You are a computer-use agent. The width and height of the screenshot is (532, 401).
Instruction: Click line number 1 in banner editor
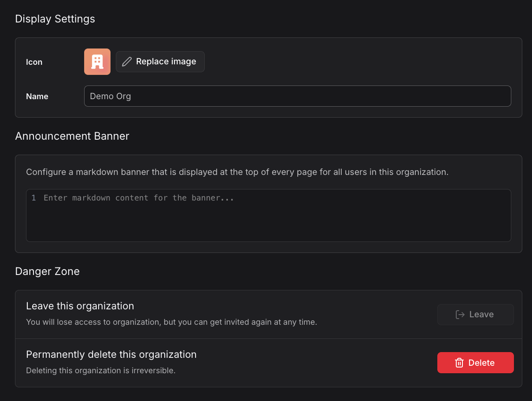click(x=33, y=198)
